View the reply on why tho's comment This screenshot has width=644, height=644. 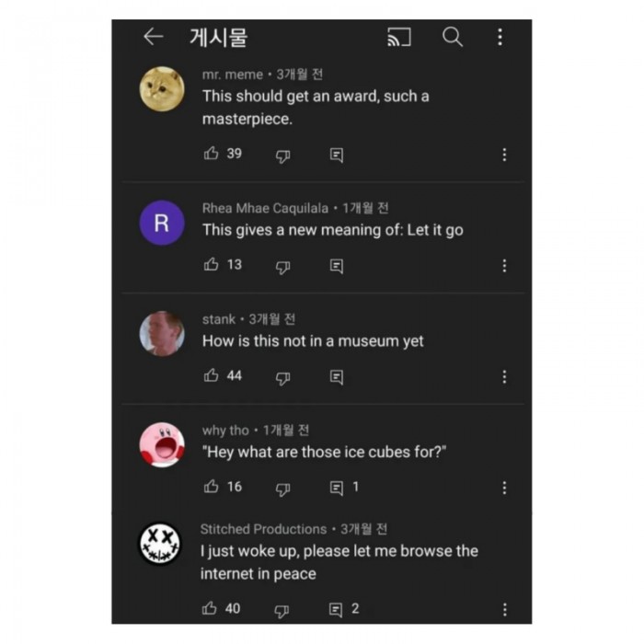coord(342,488)
